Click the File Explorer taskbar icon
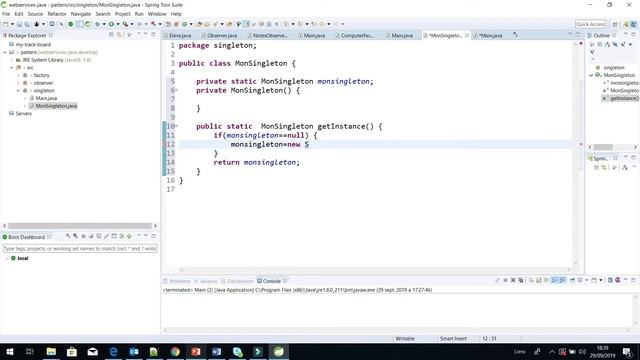Screen dimensions: 640x360 coord(51,351)
